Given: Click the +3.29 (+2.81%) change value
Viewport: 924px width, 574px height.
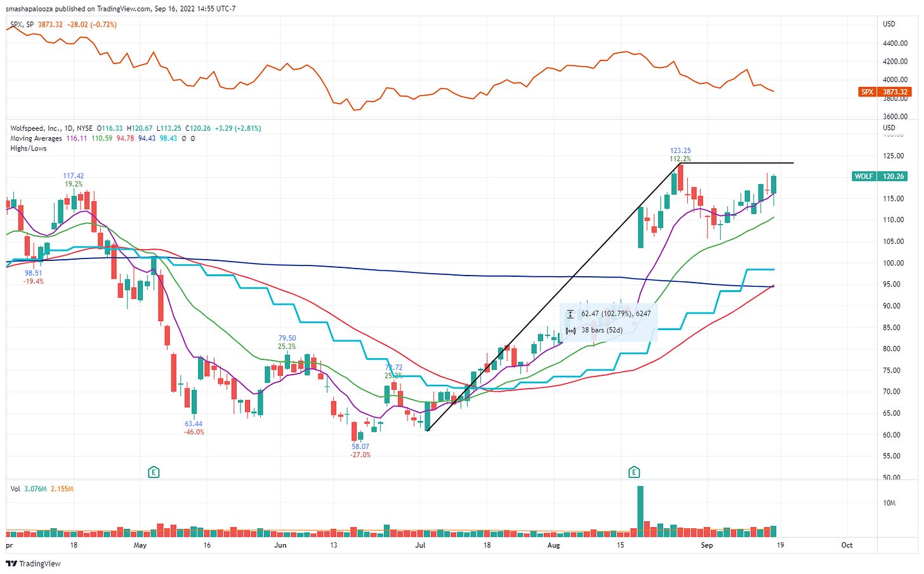Looking at the screenshot, I should click(239, 128).
